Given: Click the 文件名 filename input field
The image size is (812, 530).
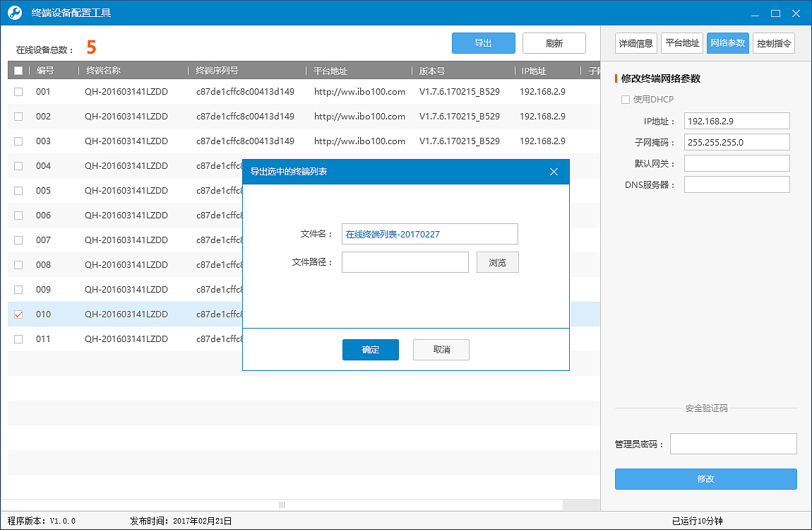Looking at the screenshot, I should pos(429,233).
